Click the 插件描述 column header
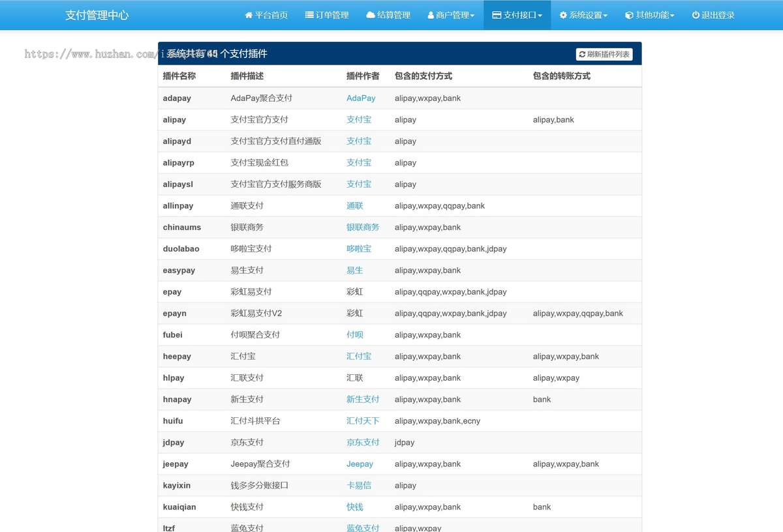This screenshot has width=783, height=532. click(x=247, y=76)
